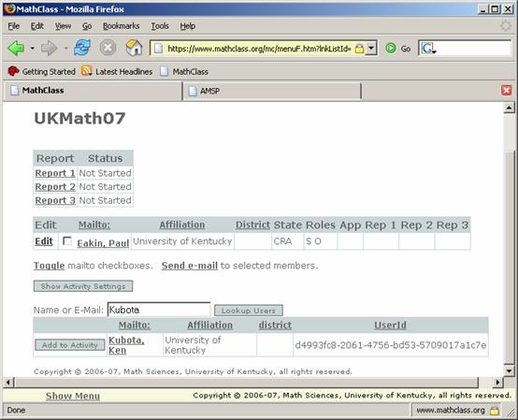The width and height of the screenshot is (518, 420).
Task: Click the Forward arrow button
Action: 49,49
